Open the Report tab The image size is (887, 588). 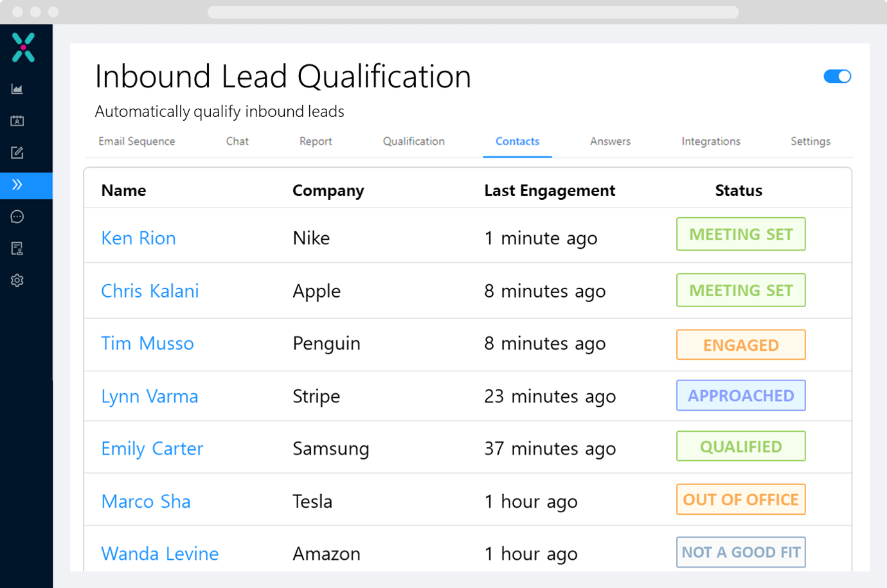click(x=316, y=141)
